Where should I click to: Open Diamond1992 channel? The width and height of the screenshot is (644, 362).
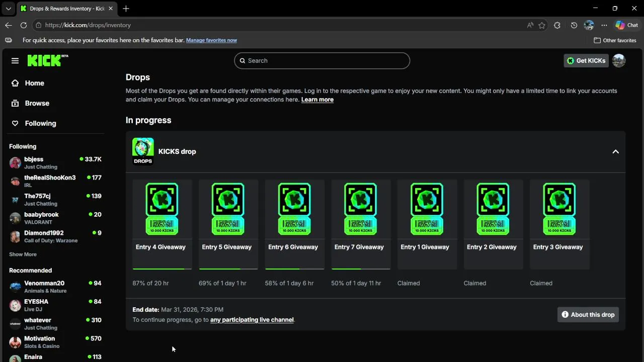[55, 236]
